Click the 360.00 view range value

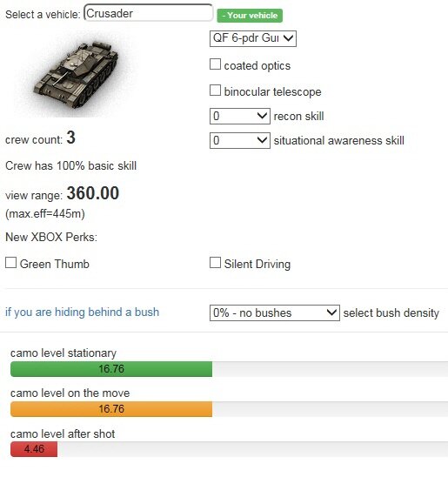(93, 193)
